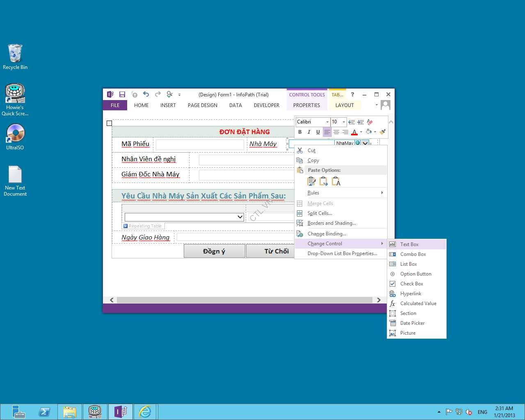The width and height of the screenshot is (525, 420).
Task: Click the Increase Indent icon
Action: click(x=361, y=122)
